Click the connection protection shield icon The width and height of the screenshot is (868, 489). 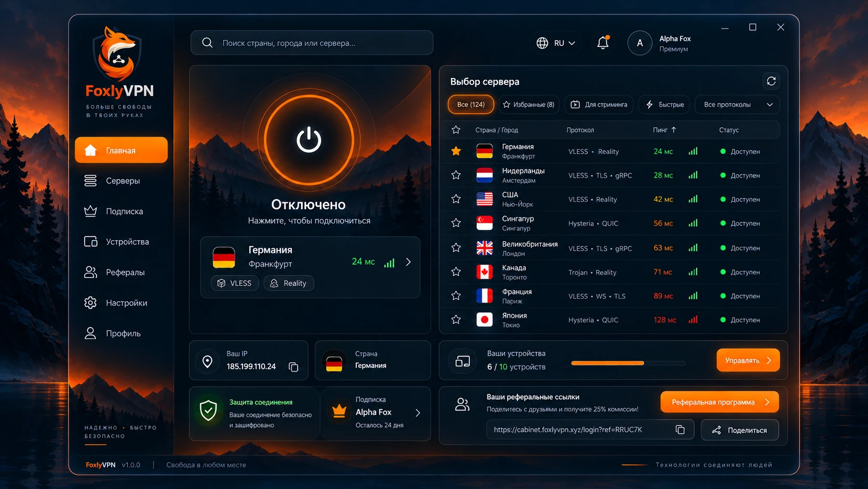pos(208,411)
